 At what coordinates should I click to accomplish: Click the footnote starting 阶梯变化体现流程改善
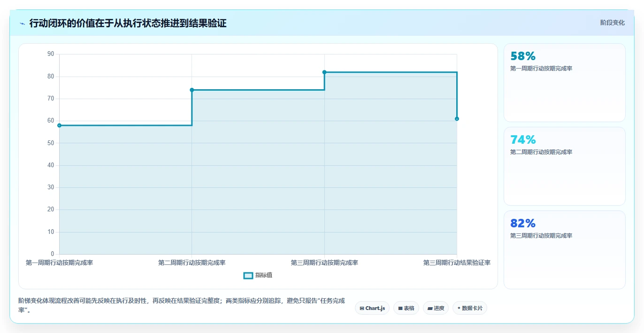click(182, 305)
